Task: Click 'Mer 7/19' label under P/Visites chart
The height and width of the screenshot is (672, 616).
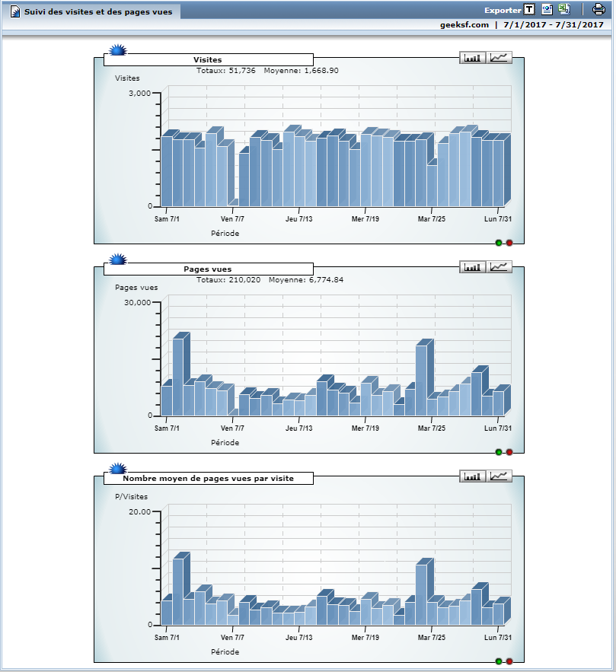Action: tap(365, 637)
